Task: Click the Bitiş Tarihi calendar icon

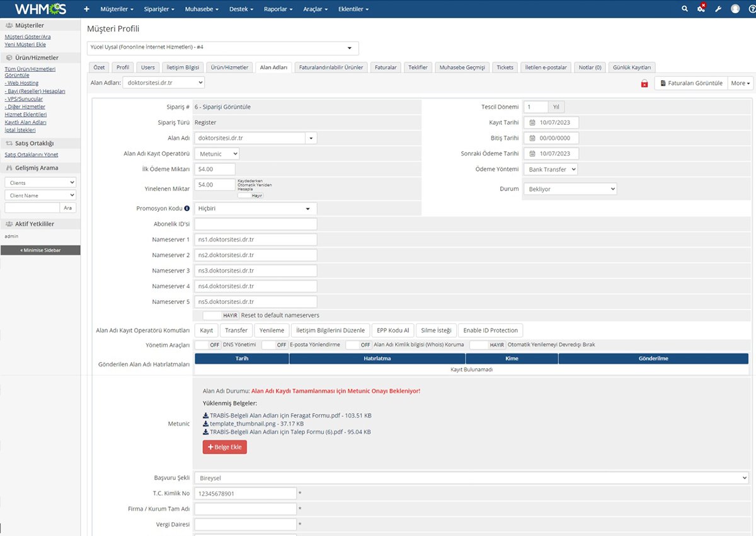Action: tap(532, 138)
